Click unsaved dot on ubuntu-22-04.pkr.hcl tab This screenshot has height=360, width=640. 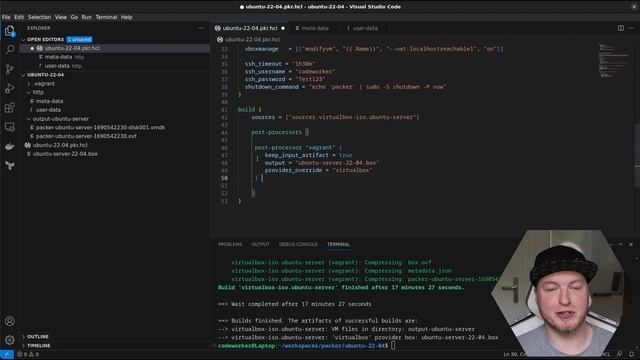pyautogui.click(x=283, y=28)
